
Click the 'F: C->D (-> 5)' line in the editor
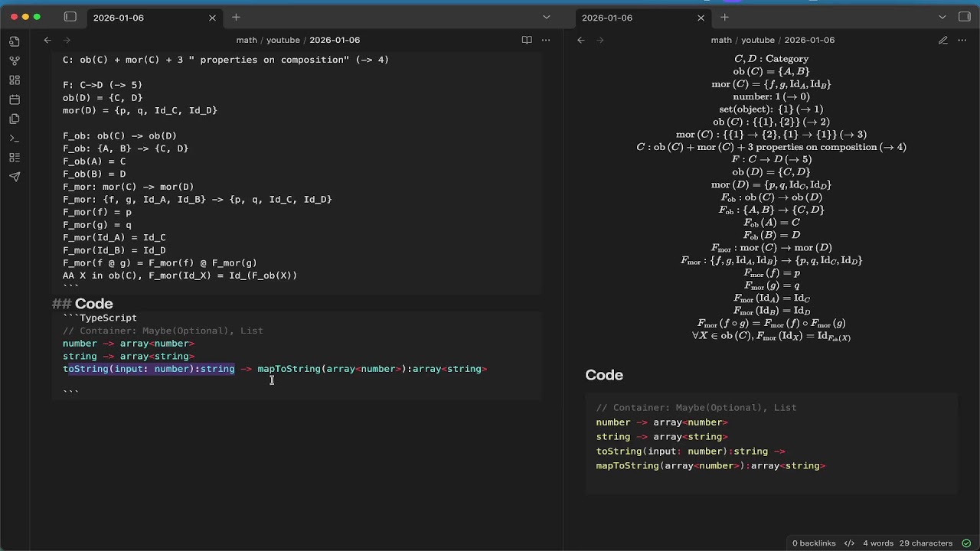click(103, 85)
